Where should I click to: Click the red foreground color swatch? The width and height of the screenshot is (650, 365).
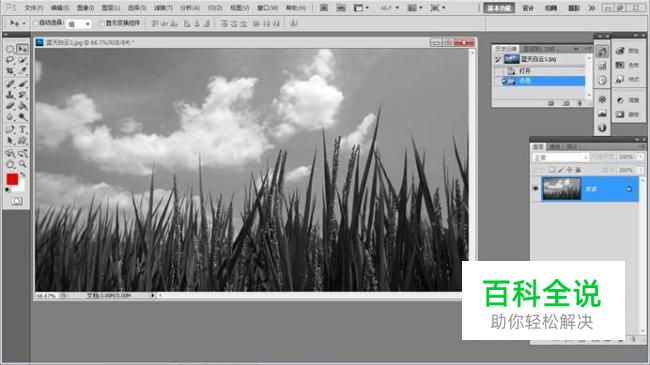click(x=12, y=179)
